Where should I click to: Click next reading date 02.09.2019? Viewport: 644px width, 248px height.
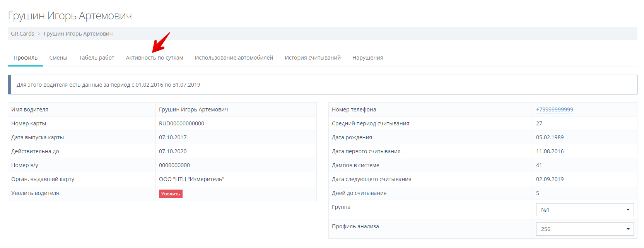[x=550, y=179]
